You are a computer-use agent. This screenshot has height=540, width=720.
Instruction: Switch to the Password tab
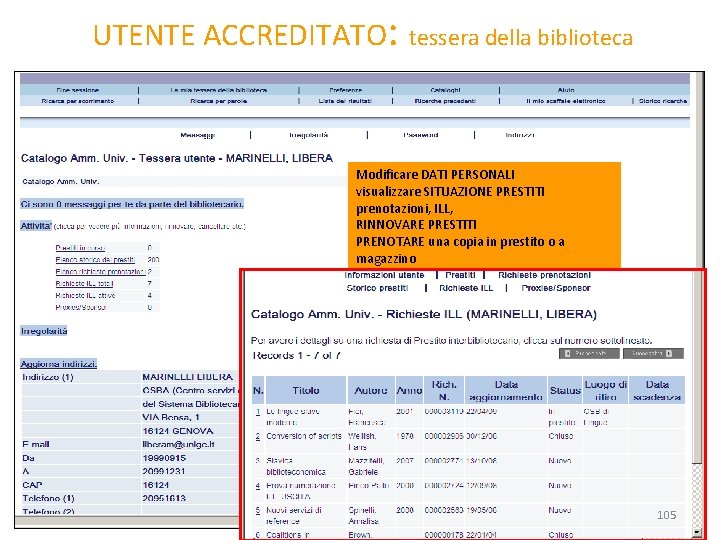pyautogui.click(x=421, y=135)
